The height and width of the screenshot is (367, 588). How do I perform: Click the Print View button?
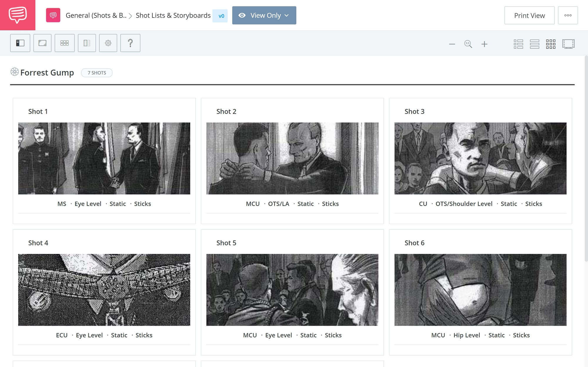coord(529,15)
